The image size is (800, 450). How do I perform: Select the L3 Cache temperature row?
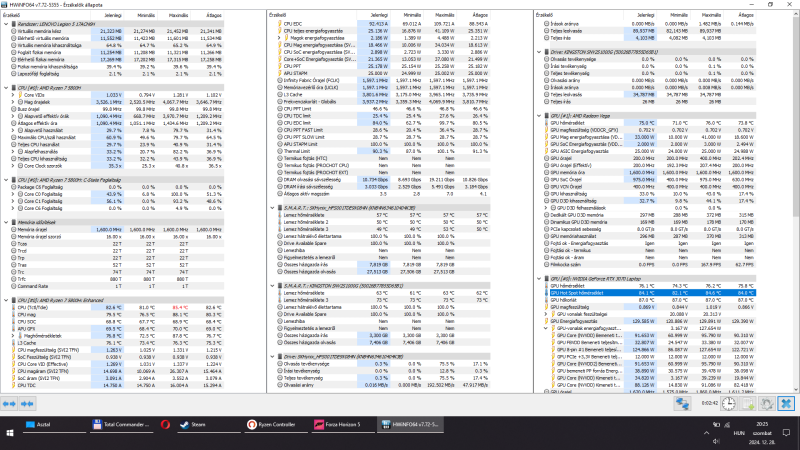[116, 343]
